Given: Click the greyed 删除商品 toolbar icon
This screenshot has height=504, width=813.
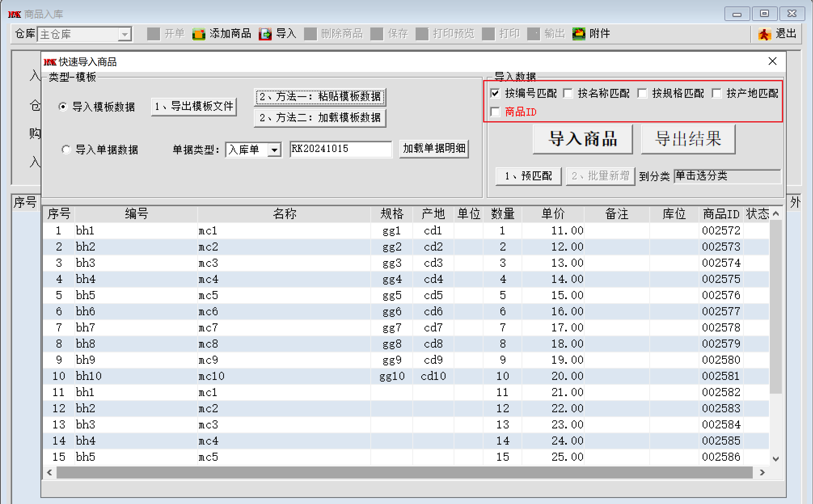Looking at the screenshot, I should (310, 34).
